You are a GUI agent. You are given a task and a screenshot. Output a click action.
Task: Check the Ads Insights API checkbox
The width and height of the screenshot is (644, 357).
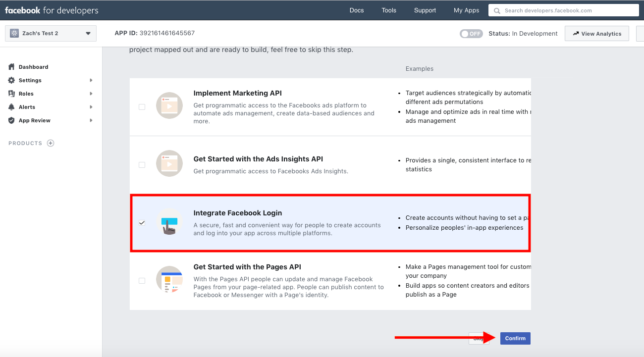pyautogui.click(x=142, y=165)
